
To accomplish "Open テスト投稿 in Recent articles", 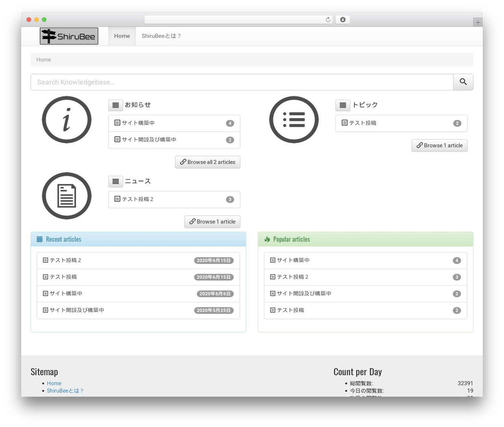I will 138,277.
